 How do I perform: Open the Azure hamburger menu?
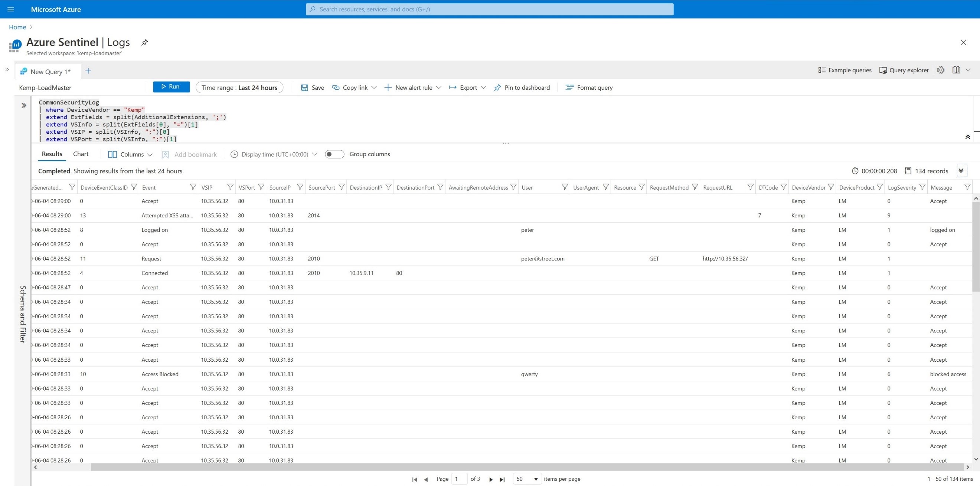pyautogui.click(x=11, y=9)
